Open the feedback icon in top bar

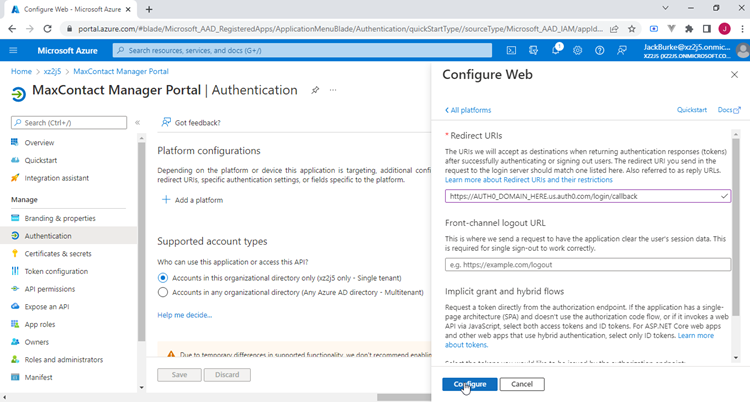622,50
